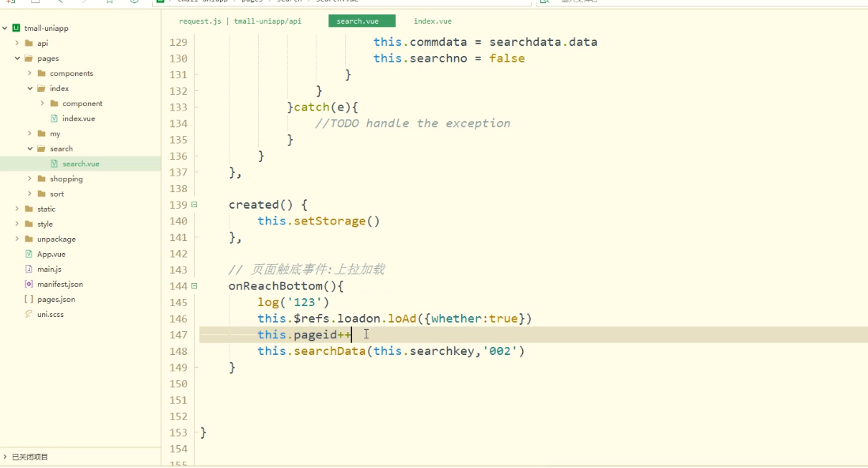Open manifest.json in the project tree

click(x=60, y=284)
